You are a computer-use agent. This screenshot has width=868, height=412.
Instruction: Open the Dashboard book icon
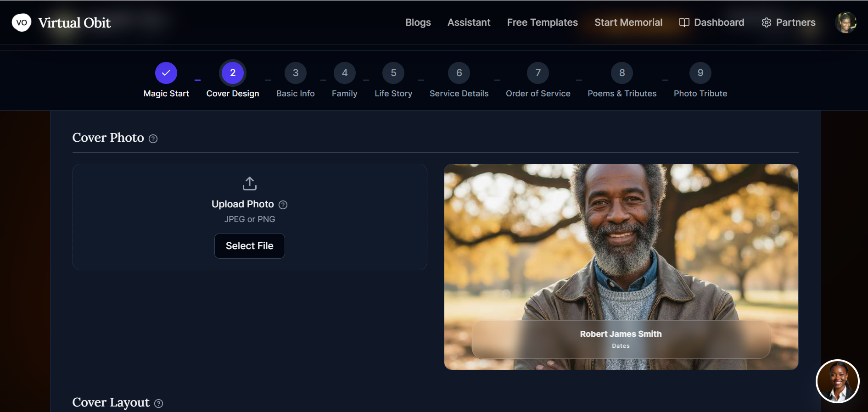pos(684,22)
